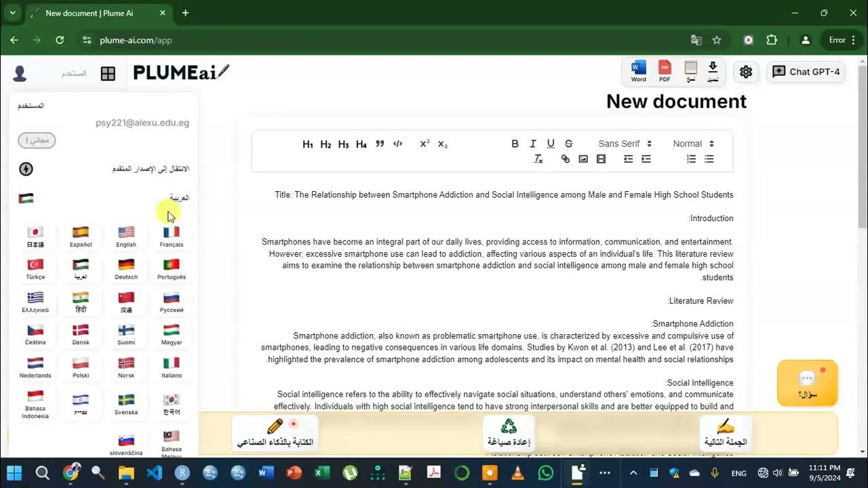This screenshot has width=868, height=488.
Task: Choose Français from language list
Action: coord(172,237)
